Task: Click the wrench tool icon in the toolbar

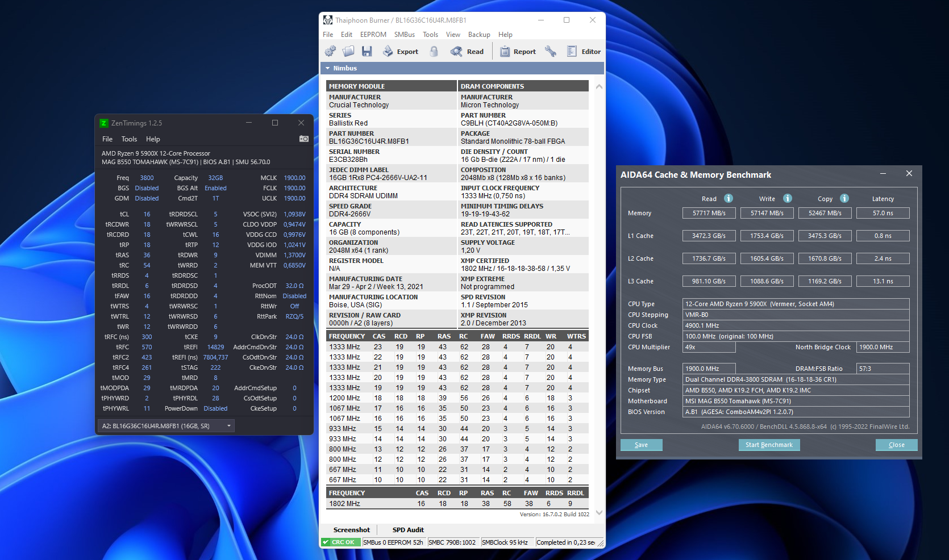Action: (550, 52)
